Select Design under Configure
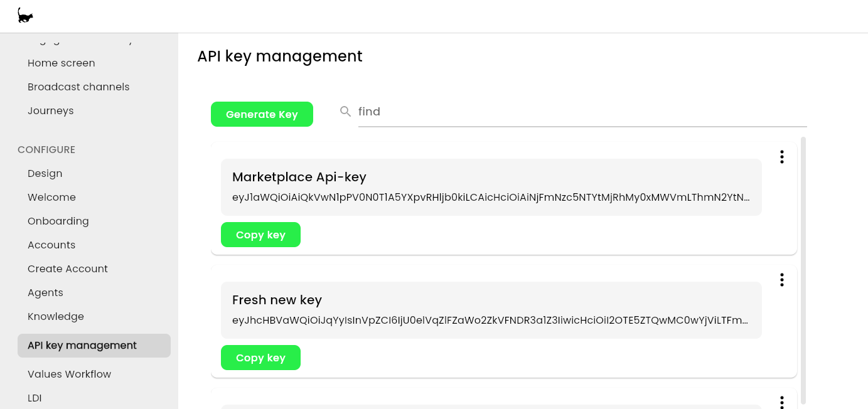Screen dimensions: 868x409 tap(45, 173)
